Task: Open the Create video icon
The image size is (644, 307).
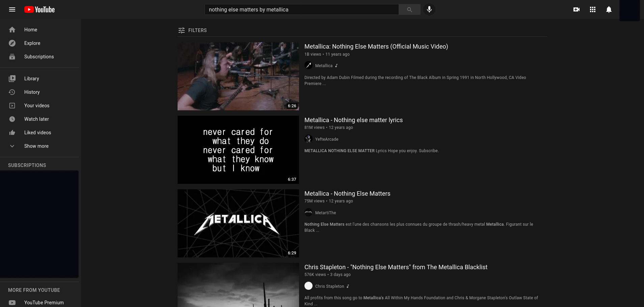Action: [x=576, y=9]
